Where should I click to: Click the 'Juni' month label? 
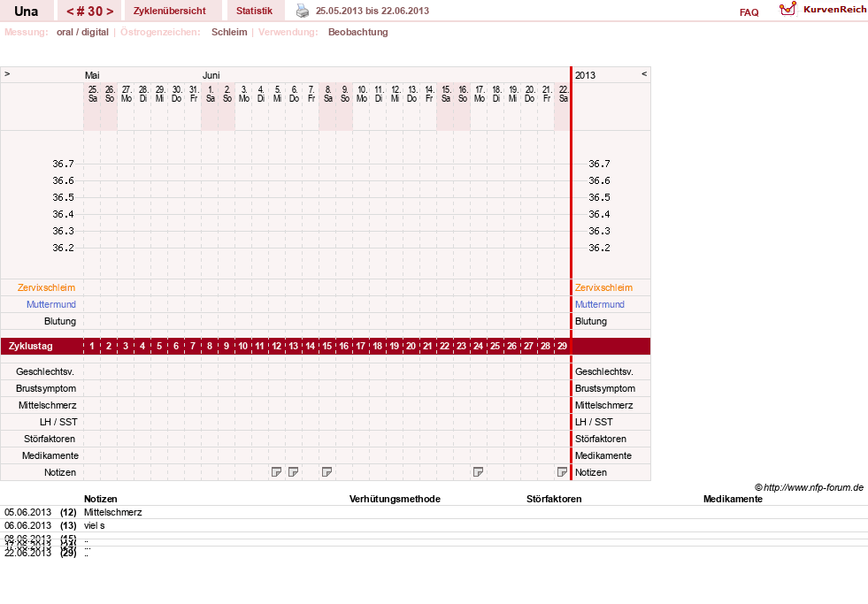[211, 75]
